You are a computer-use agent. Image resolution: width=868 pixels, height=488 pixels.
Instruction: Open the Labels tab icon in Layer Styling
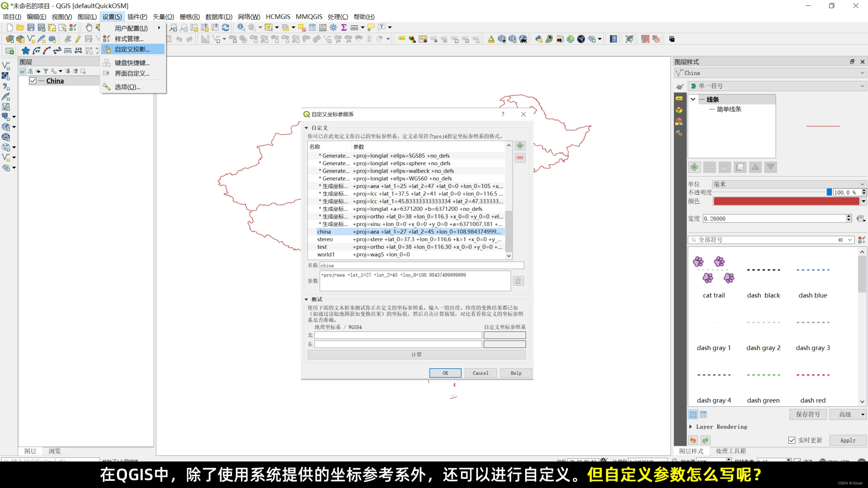pyautogui.click(x=679, y=98)
